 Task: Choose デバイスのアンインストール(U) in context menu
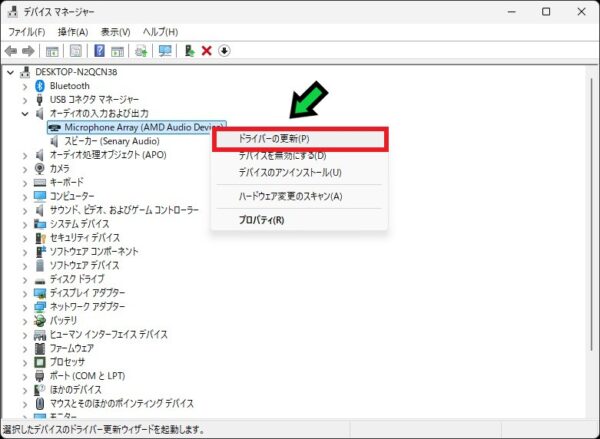[x=300, y=173]
